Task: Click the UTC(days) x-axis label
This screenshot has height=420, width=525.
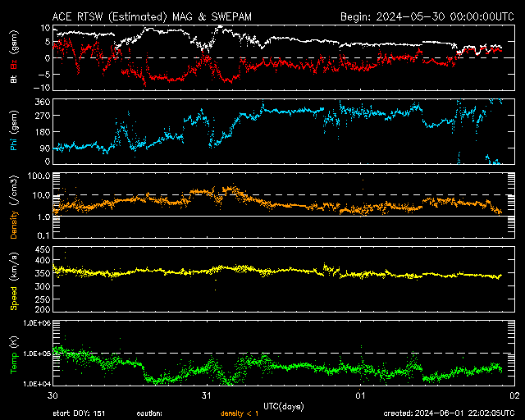Action: coord(284,407)
